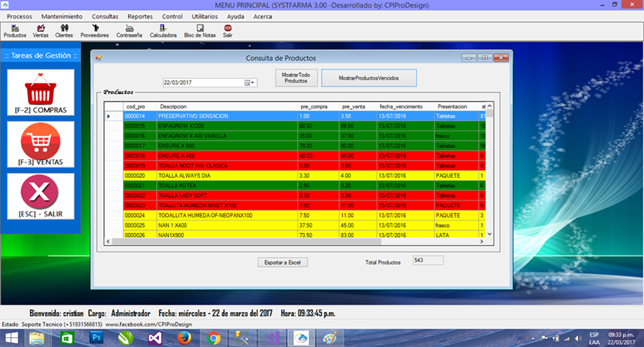Launch the Calculadora tool

coord(163,31)
